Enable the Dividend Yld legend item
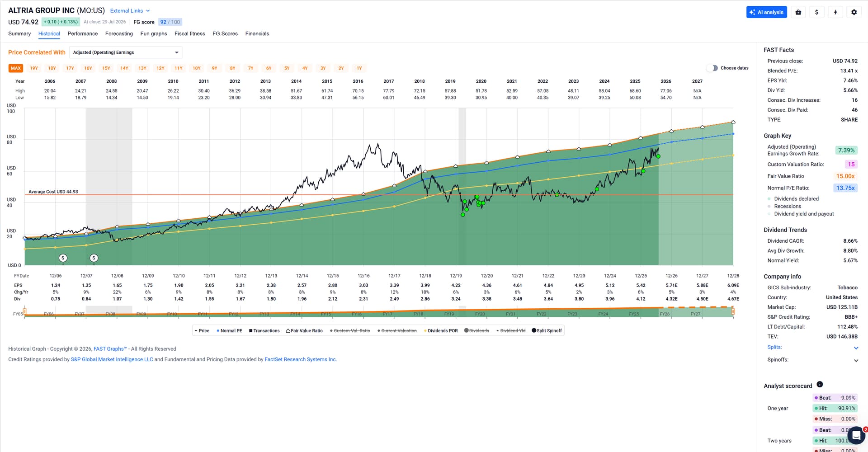The image size is (868, 452). point(511,331)
